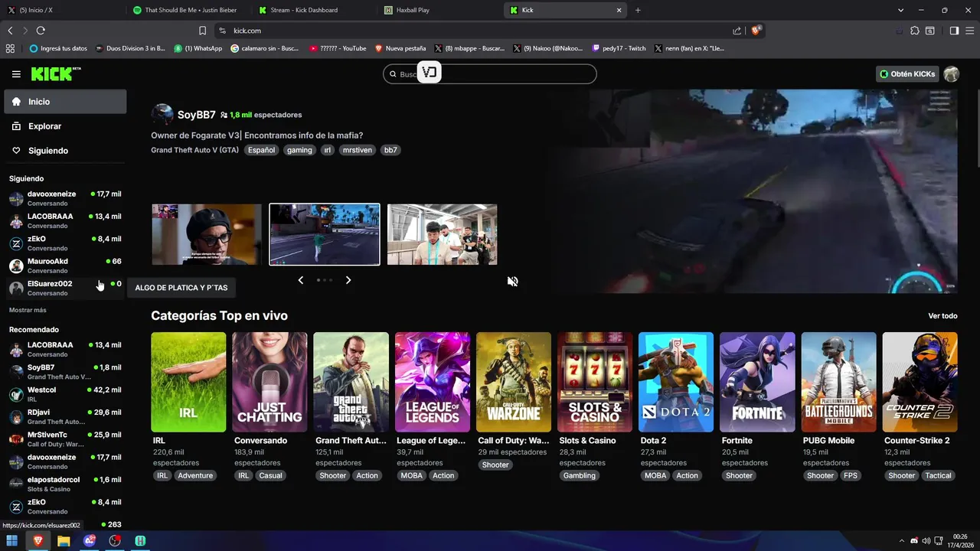The image size is (980, 551).
Task: Open the Counter-Strike 2 category card
Action: coord(920,382)
